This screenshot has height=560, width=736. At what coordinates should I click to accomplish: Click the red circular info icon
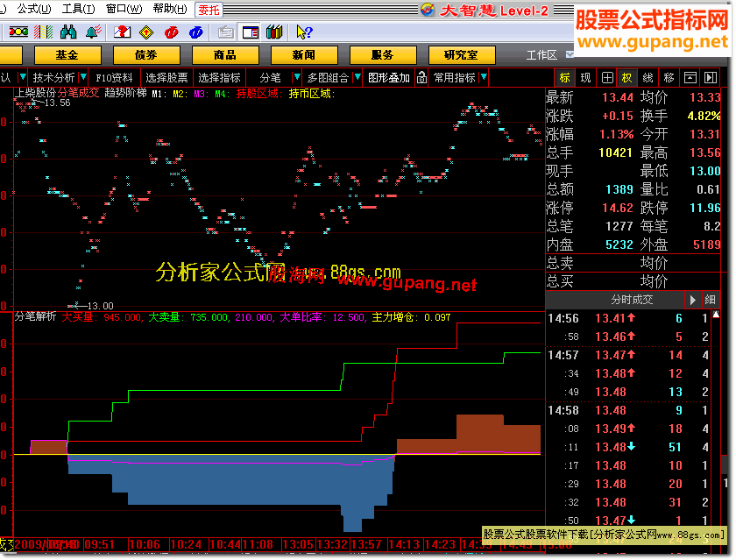(x=172, y=32)
